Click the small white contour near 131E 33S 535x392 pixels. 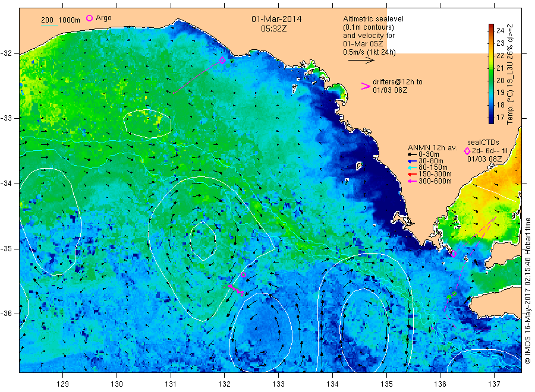pos(147,124)
